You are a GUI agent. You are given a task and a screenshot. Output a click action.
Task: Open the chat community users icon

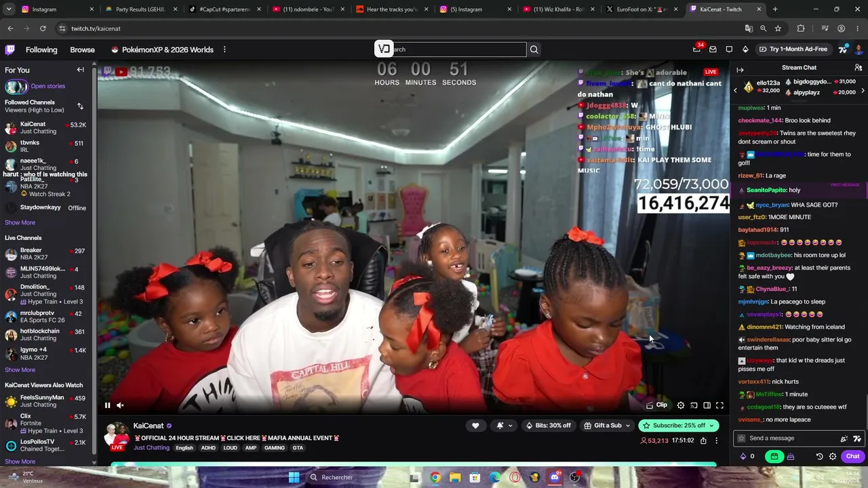point(858,68)
